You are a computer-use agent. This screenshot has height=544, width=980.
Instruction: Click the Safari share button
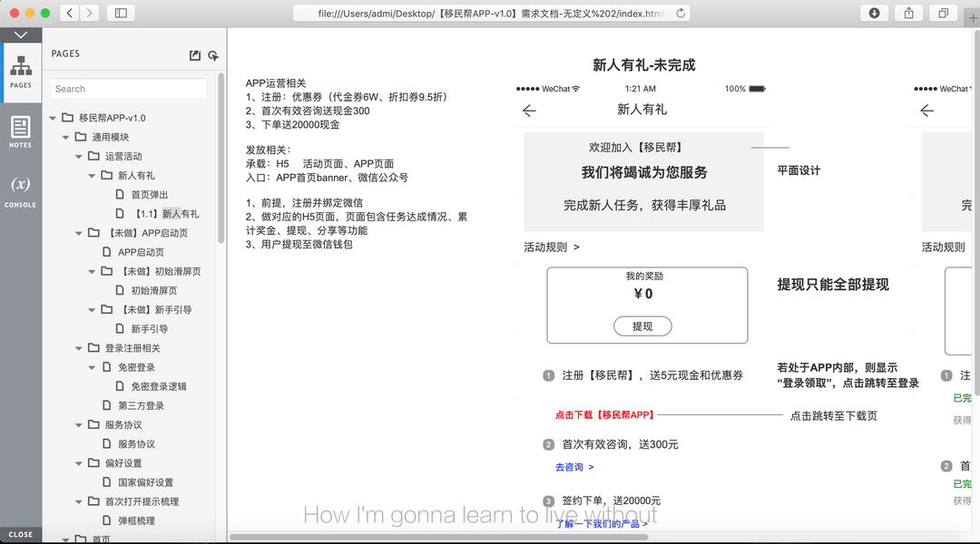pos(908,13)
